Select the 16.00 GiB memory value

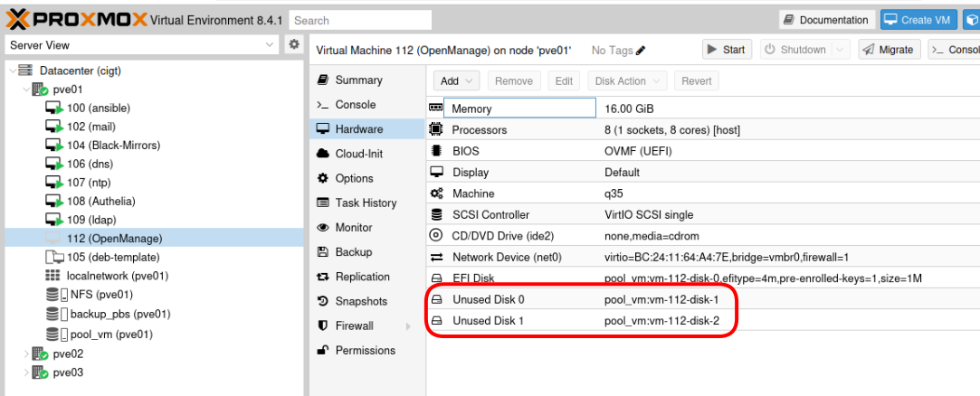[630, 108]
